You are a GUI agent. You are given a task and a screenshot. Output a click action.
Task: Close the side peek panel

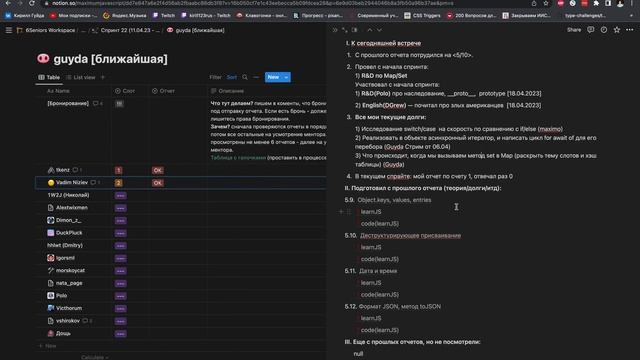point(335,30)
